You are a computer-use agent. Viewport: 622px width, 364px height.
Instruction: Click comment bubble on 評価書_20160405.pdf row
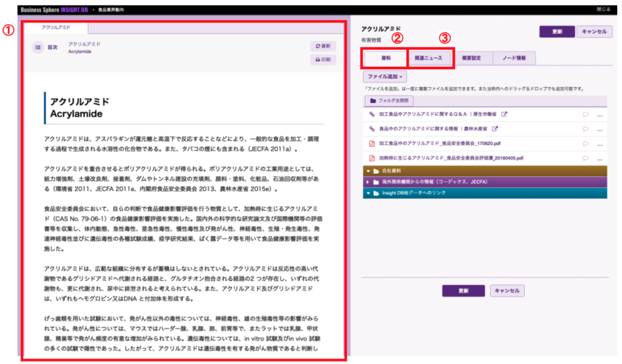tap(586, 158)
